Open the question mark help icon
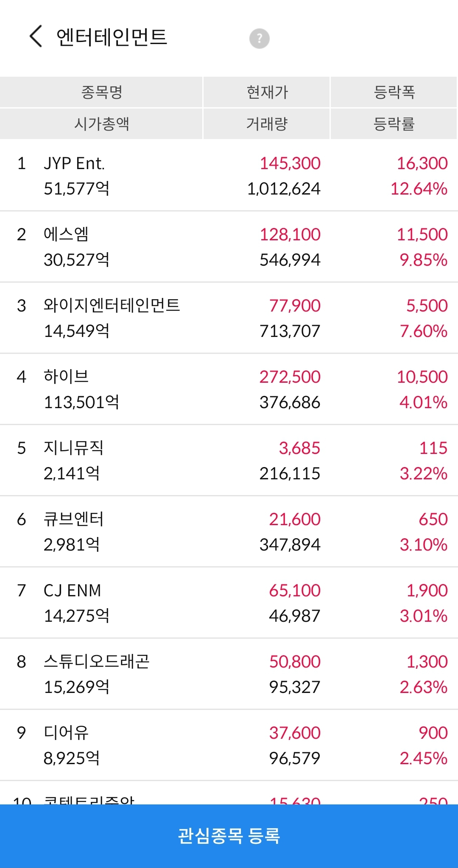Image resolution: width=458 pixels, height=868 pixels. (x=259, y=39)
